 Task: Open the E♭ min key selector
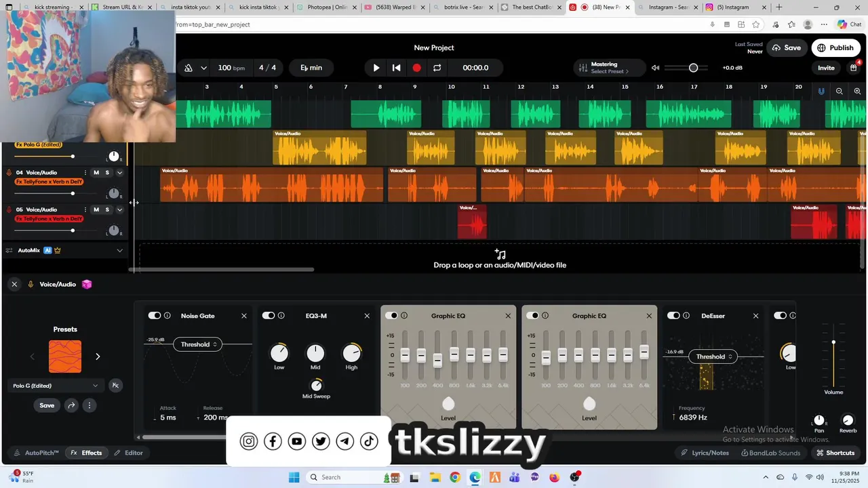(x=311, y=68)
